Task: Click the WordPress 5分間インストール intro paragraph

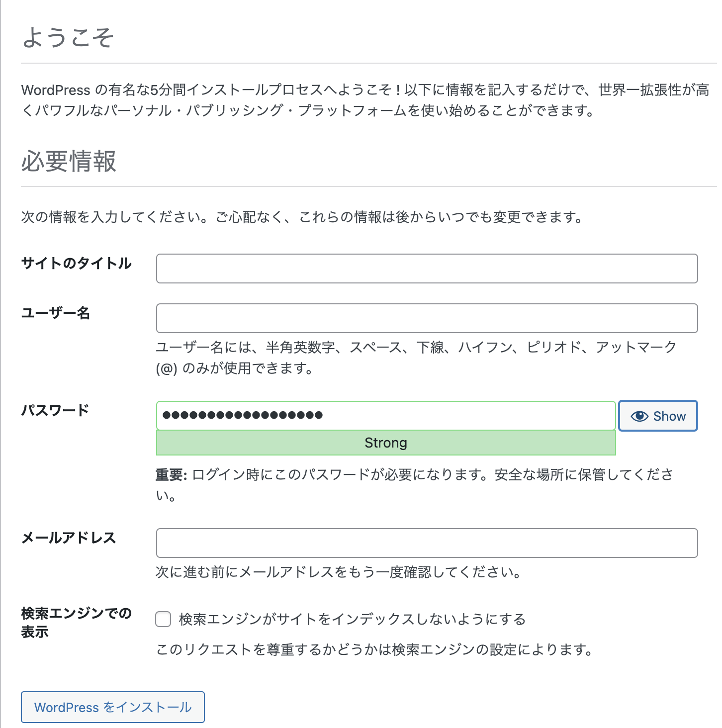Action: pyautogui.click(x=365, y=100)
